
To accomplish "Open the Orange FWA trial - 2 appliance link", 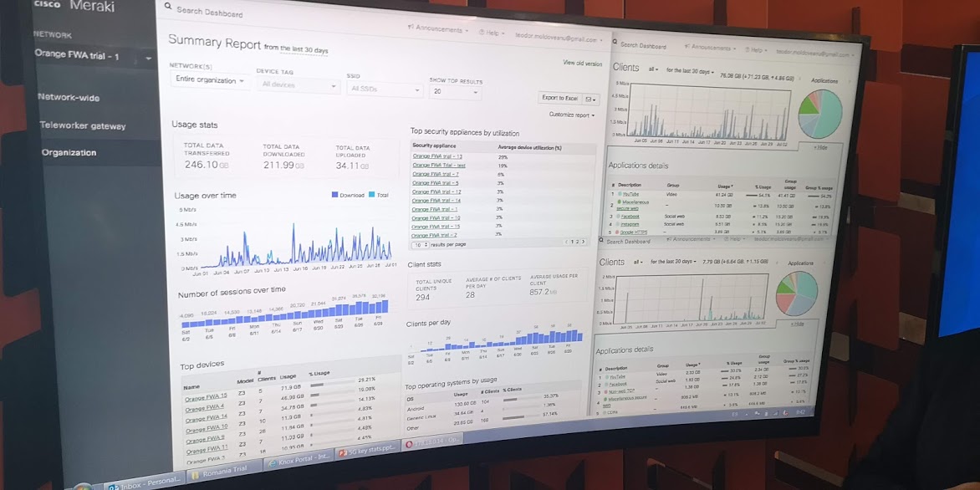I will point(434,234).
